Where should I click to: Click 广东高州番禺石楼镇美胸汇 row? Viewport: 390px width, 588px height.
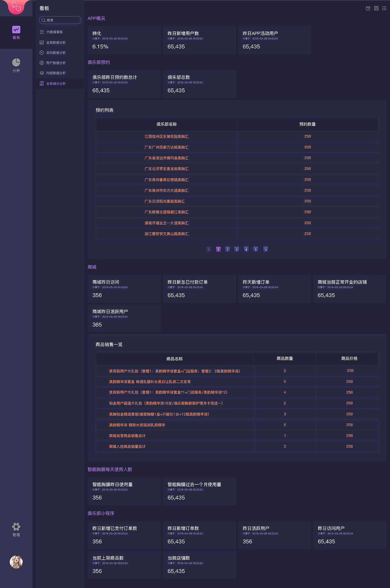click(x=237, y=180)
